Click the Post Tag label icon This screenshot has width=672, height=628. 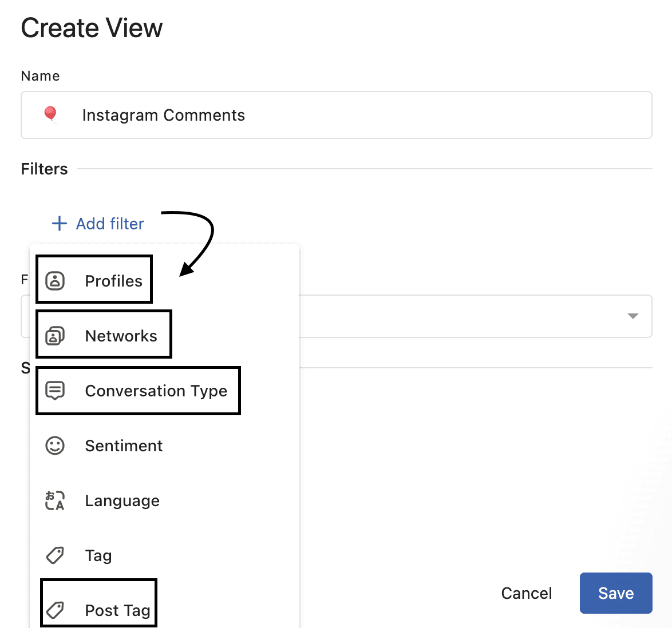55,610
